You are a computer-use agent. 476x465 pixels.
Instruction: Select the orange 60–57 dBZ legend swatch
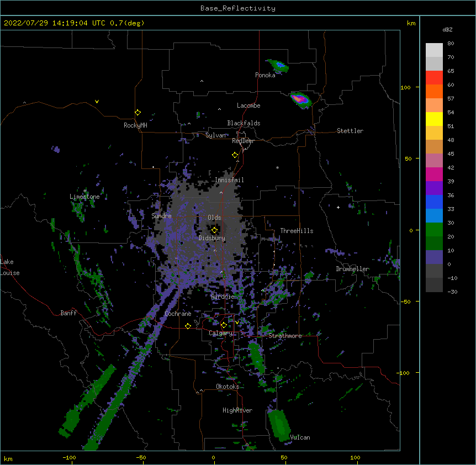[x=434, y=91]
